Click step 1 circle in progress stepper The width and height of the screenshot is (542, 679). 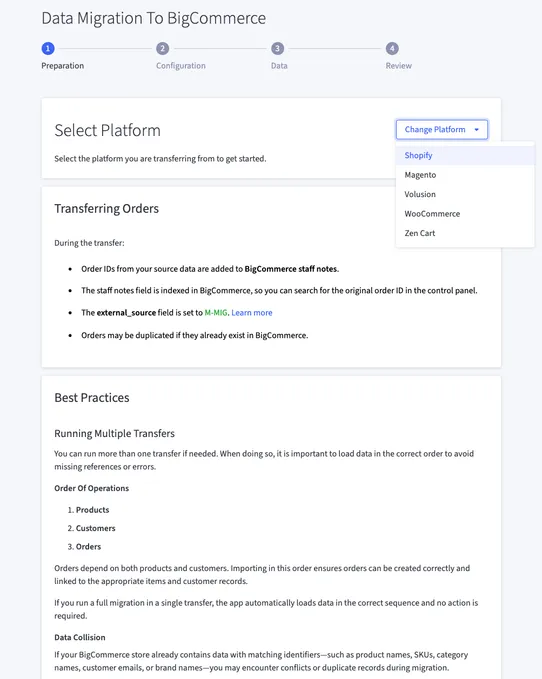coord(48,48)
